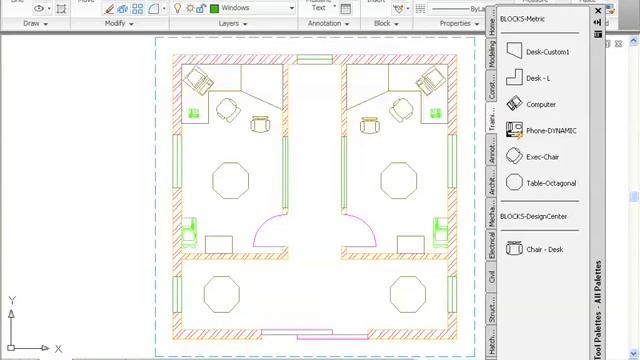Screen dimensions: 640x360
Task: Select the Erase tool icon
Action: pyautogui.click(x=109, y=9)
